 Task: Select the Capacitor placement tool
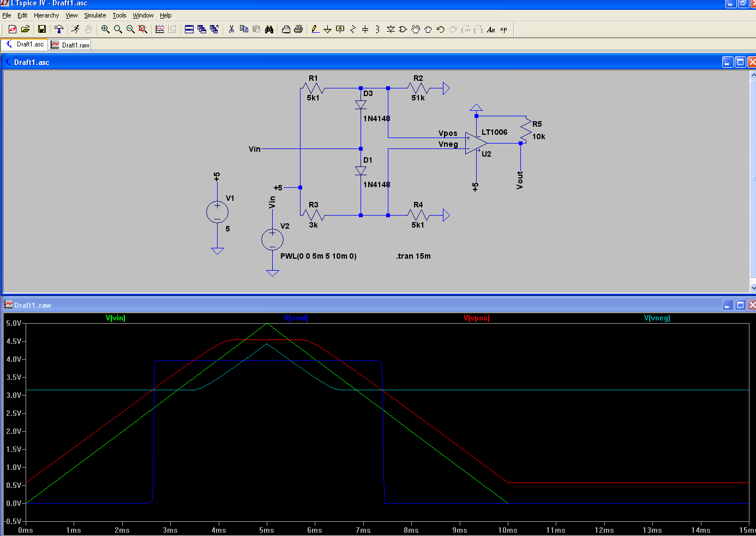(x=365, y=29)
